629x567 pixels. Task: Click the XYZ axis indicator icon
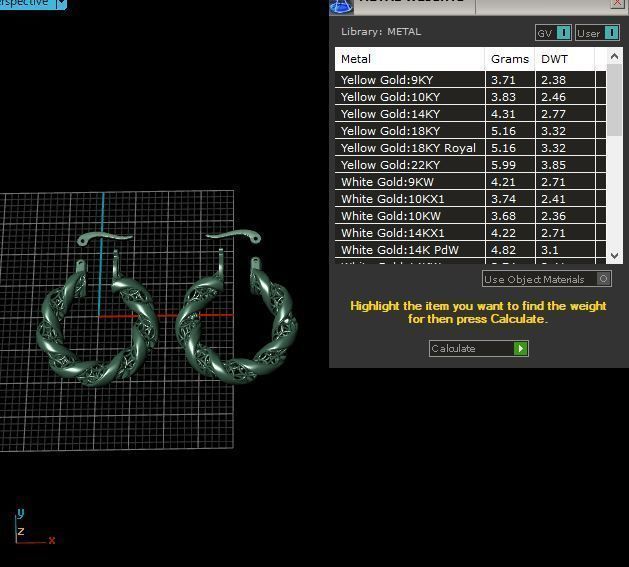click(x=34, y=526)
